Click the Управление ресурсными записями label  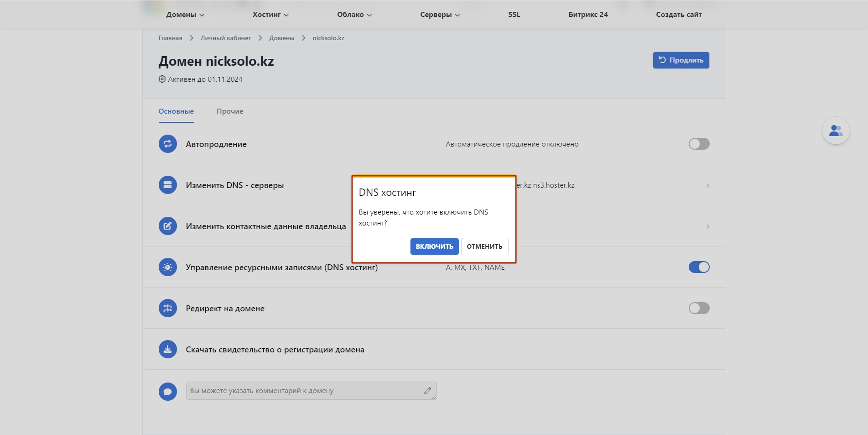pos(282,267)
